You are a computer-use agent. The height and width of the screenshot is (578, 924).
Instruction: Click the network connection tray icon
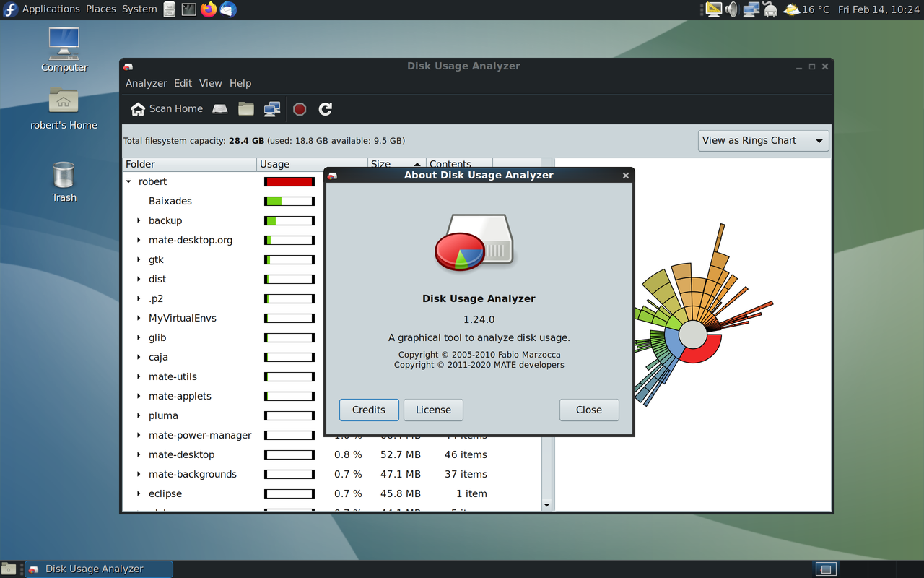[751, 9]
